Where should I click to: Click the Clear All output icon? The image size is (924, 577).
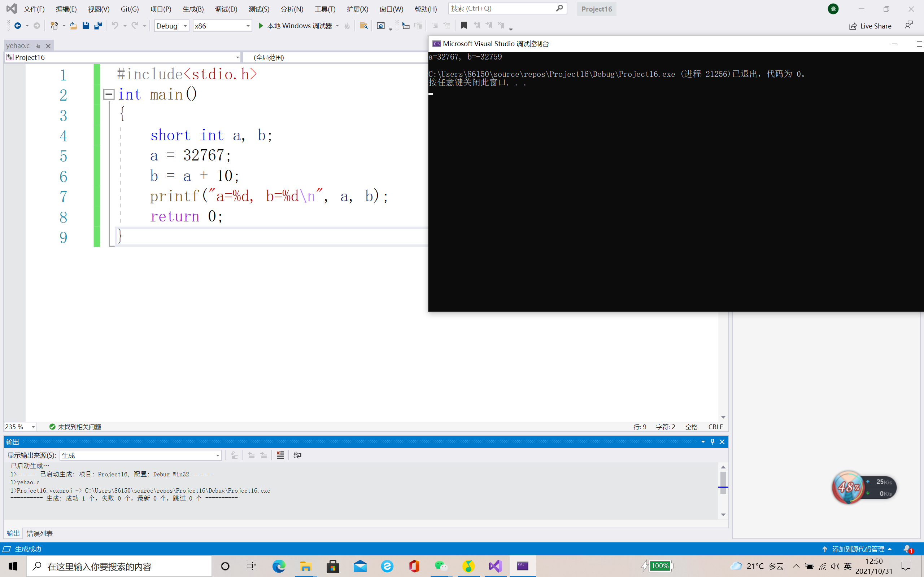(280, 455)
